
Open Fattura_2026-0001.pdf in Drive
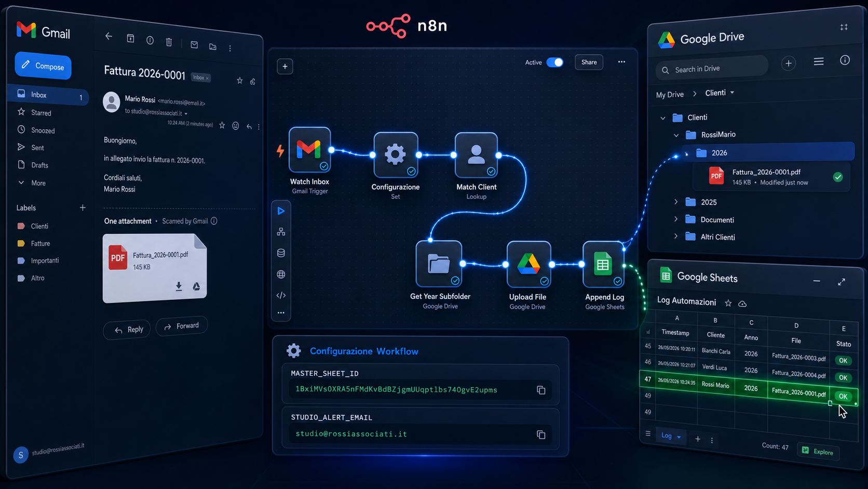pos(771,177)
